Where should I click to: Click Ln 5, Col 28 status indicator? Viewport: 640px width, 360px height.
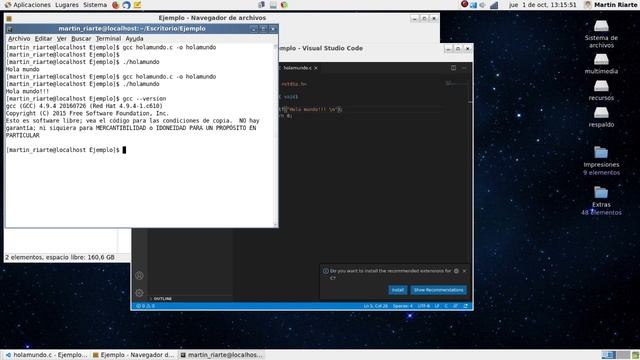[x=376, y=306]
